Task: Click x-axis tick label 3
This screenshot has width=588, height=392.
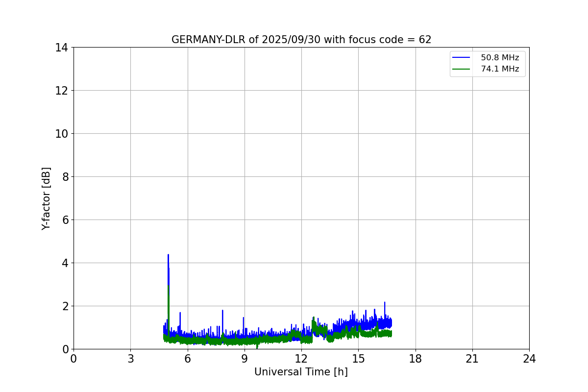Action: 130,359
